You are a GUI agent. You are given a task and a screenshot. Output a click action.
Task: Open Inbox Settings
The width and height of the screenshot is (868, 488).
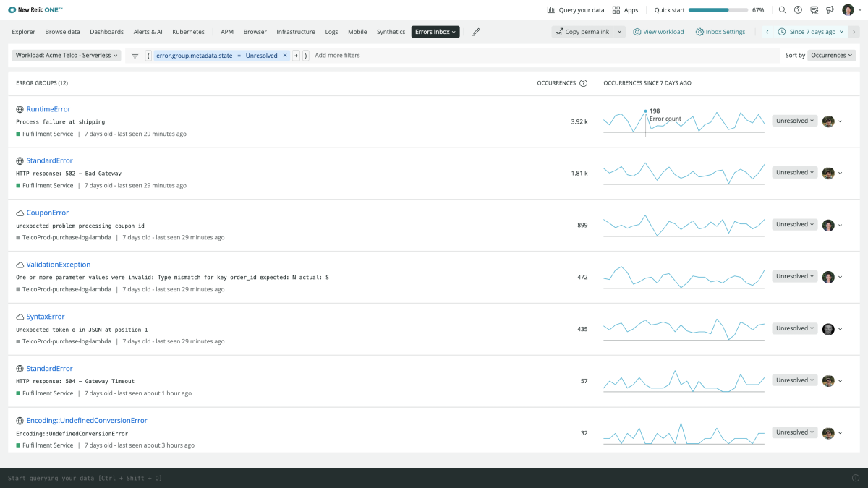(x=720, y=32)
